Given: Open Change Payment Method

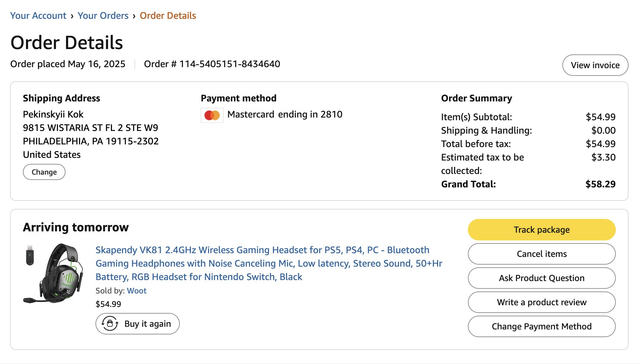Looking at the screenshot, I should [x=542, y=326].
